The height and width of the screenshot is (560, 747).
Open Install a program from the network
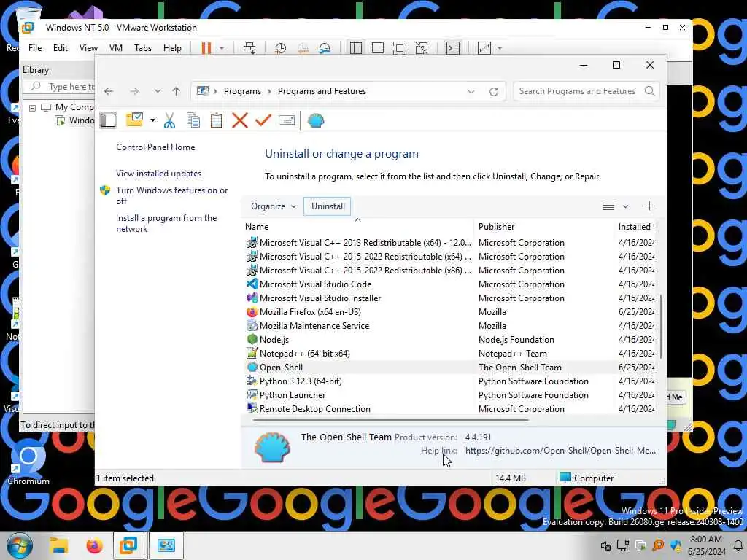pyautogui.click(x=166, y=223)
